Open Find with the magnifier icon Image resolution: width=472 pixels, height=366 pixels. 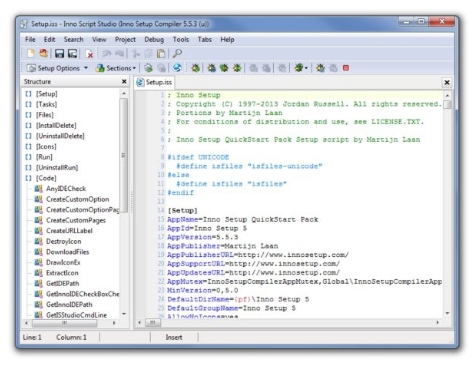177,53
